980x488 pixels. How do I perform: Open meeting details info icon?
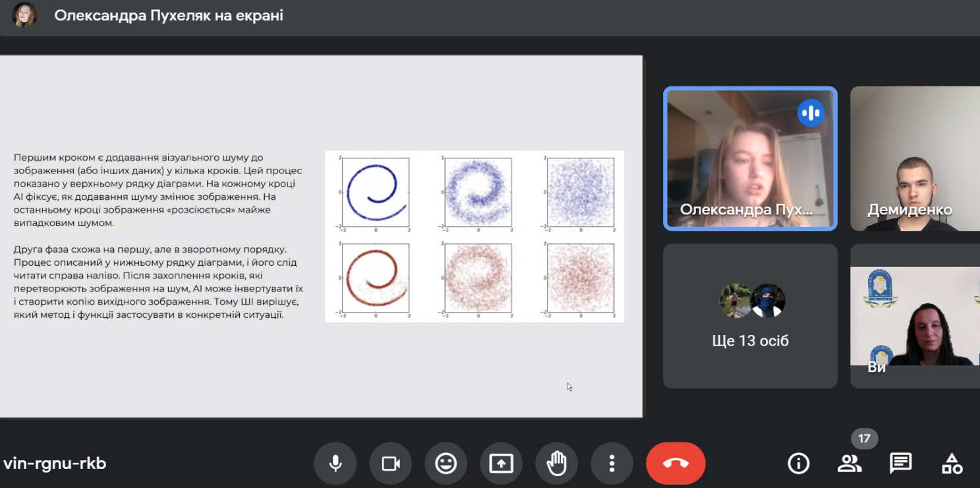799,464
